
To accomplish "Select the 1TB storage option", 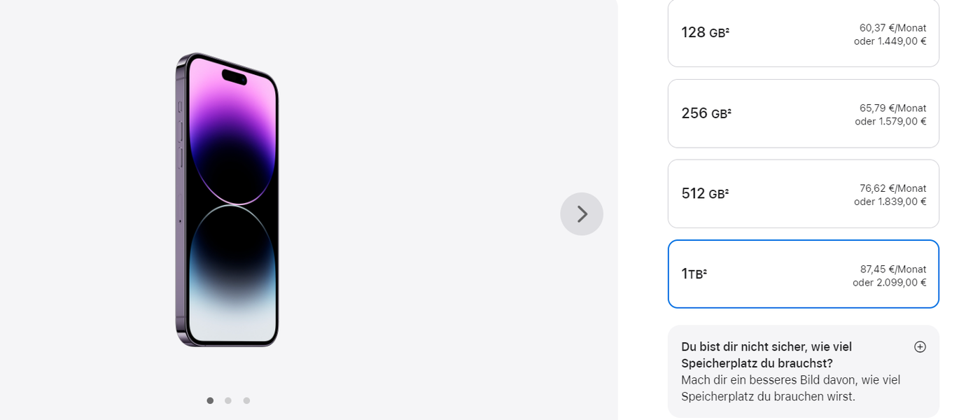I will pos(803,274).
